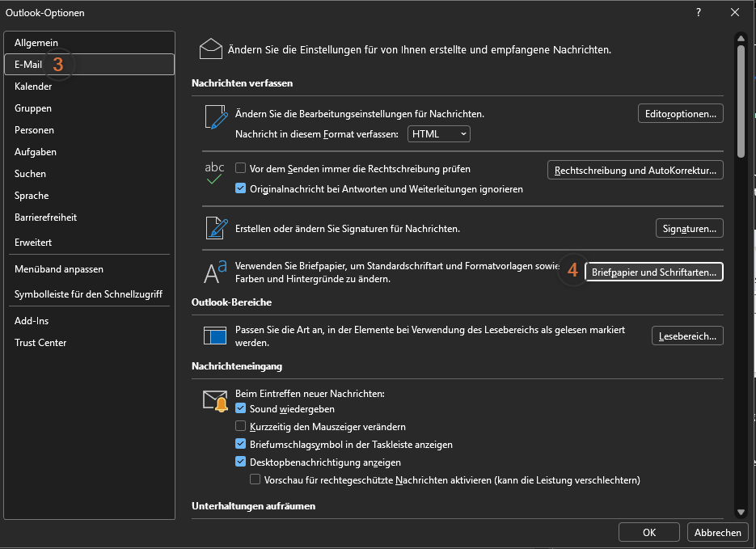Click the Editoroptionen... button
Image resolution: width=756 pixels, height=549 pixels.
tap(680, 114)
